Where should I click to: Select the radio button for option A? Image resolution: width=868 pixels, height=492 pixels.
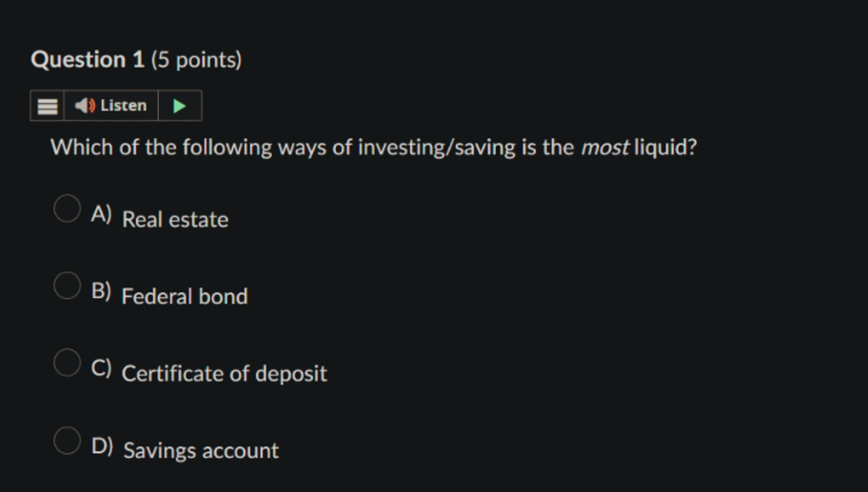point(67,208)
